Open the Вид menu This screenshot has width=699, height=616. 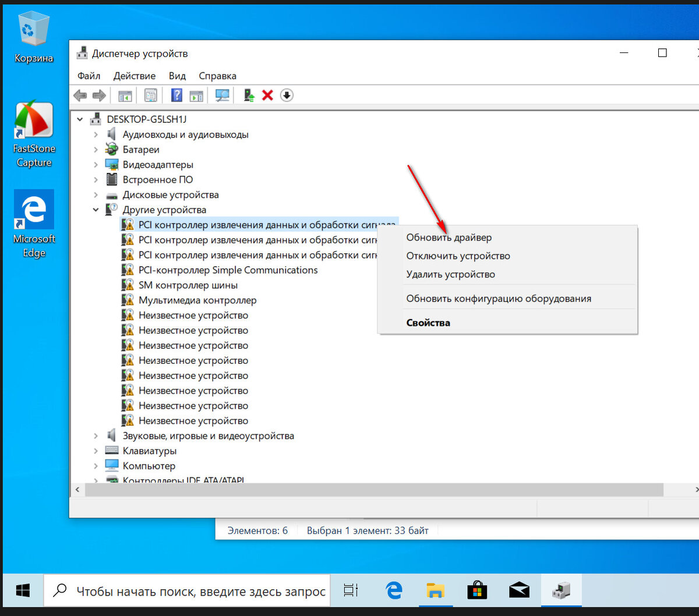click(177, 76)
